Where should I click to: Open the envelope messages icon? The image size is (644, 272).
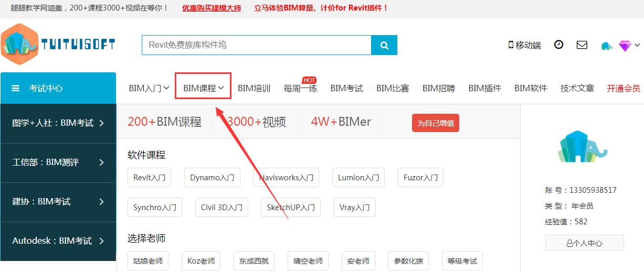[582, 45]
